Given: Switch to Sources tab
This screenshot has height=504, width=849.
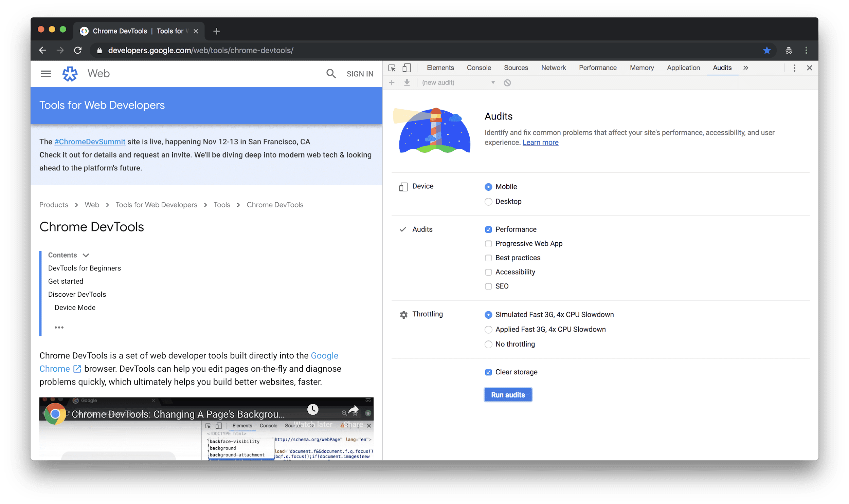Looking at the screenshot, I should [x=515, y=67].
